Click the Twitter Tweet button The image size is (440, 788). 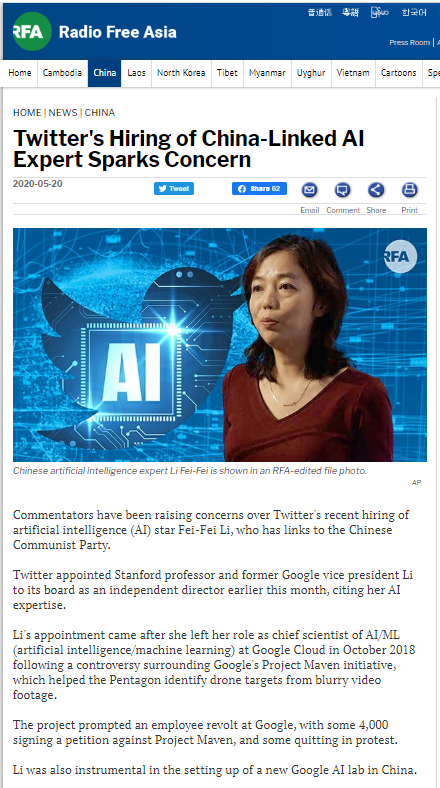pos(174,188)
